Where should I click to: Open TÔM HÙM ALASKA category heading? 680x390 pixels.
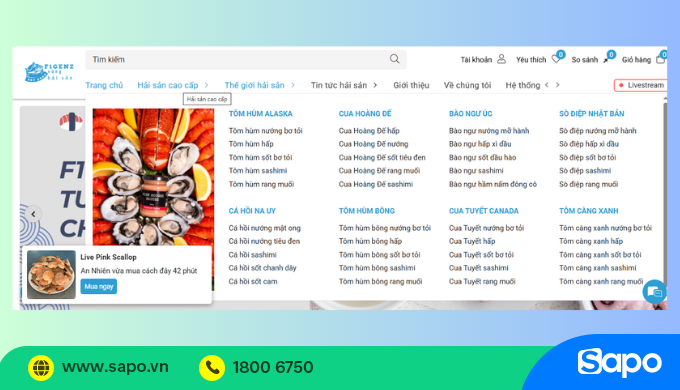click(261, 114)
